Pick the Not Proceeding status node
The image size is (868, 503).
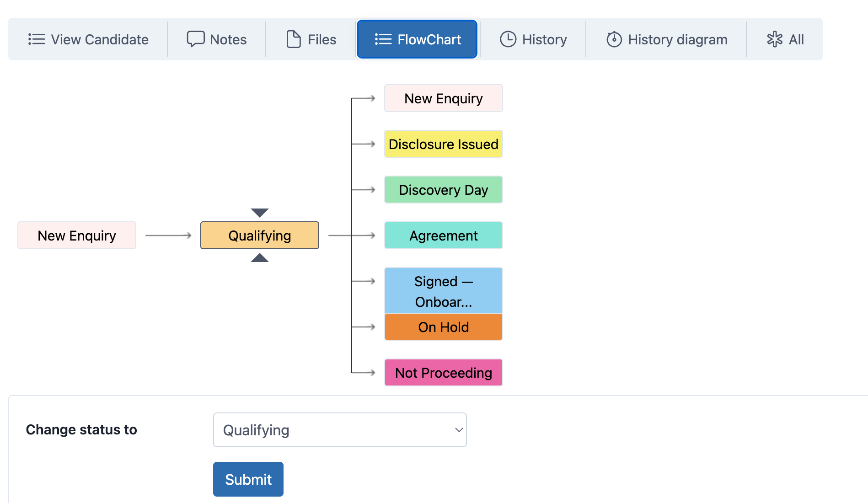click(x=444, y=373)
